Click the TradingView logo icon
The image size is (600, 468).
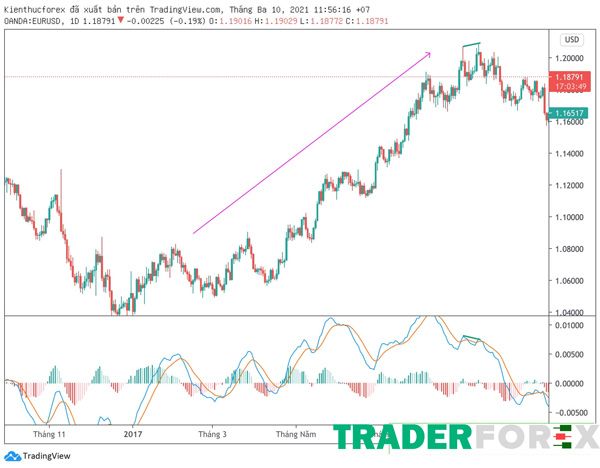pyautogui.click(x=12, y=456)
